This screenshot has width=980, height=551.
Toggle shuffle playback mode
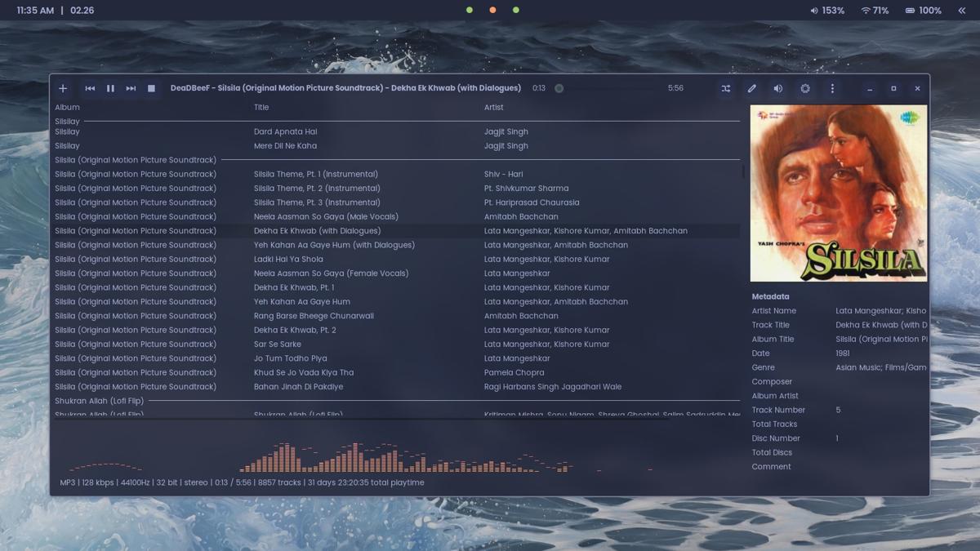pyautogui.click(x=725, y=88)
